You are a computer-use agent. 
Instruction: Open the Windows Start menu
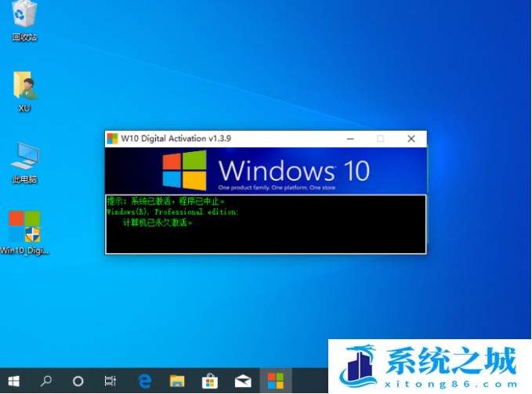(13, 381)
